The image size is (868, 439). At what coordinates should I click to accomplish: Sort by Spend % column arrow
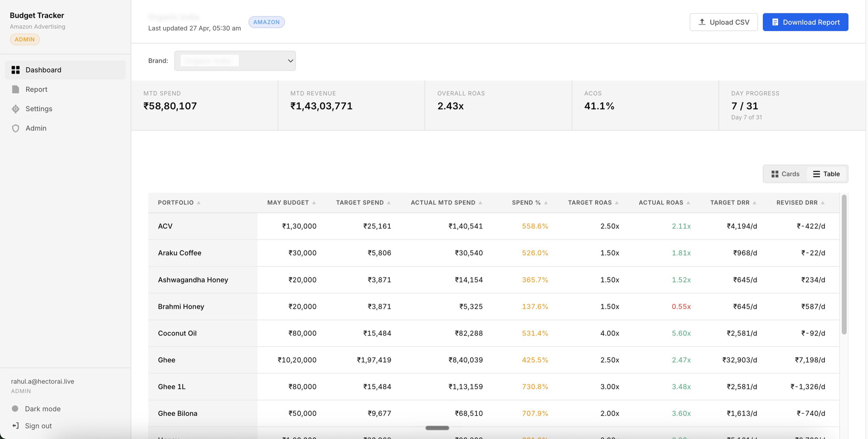tap(546, 203)
